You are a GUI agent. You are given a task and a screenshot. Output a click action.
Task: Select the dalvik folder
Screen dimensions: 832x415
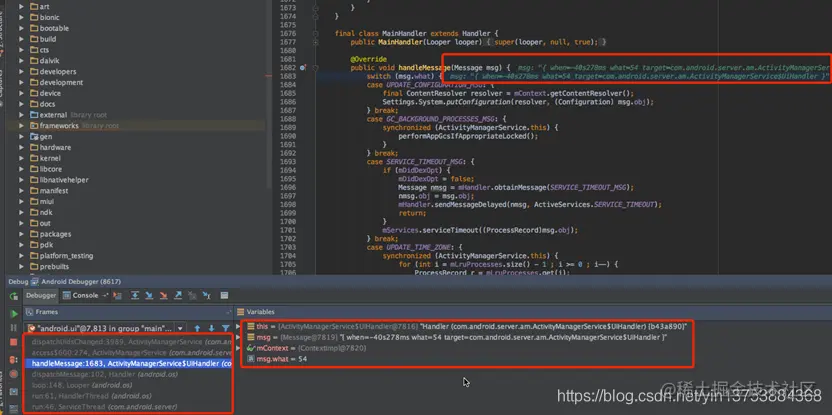pos(45,60)
